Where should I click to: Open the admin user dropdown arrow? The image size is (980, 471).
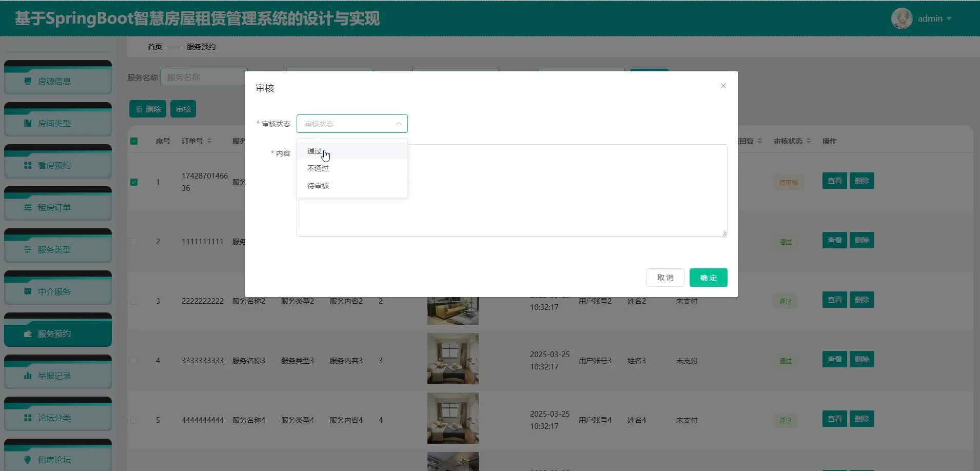tap(949, 18)
